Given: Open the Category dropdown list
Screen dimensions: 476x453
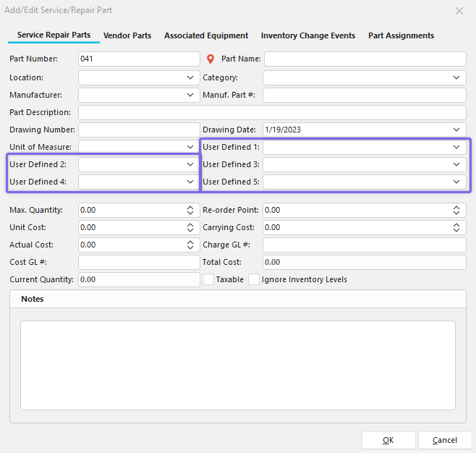Looking at the screenshot, I should tap(456, 77).
